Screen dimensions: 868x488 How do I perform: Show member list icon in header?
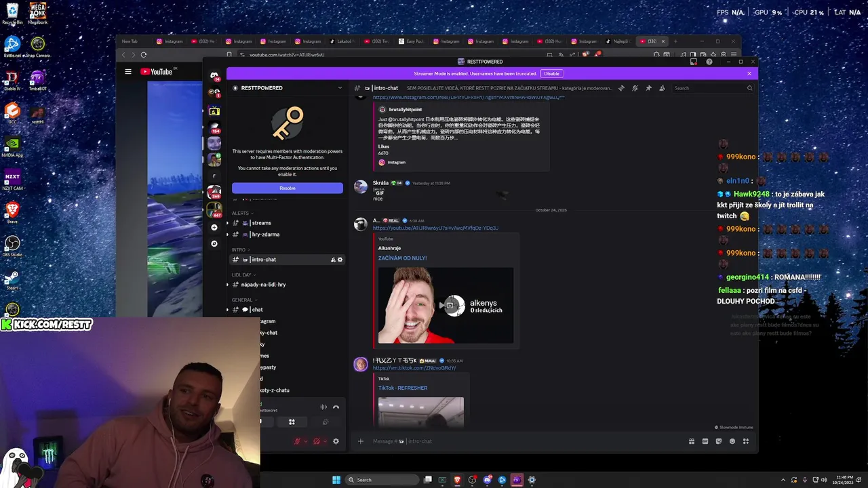[x=662, y=88]
